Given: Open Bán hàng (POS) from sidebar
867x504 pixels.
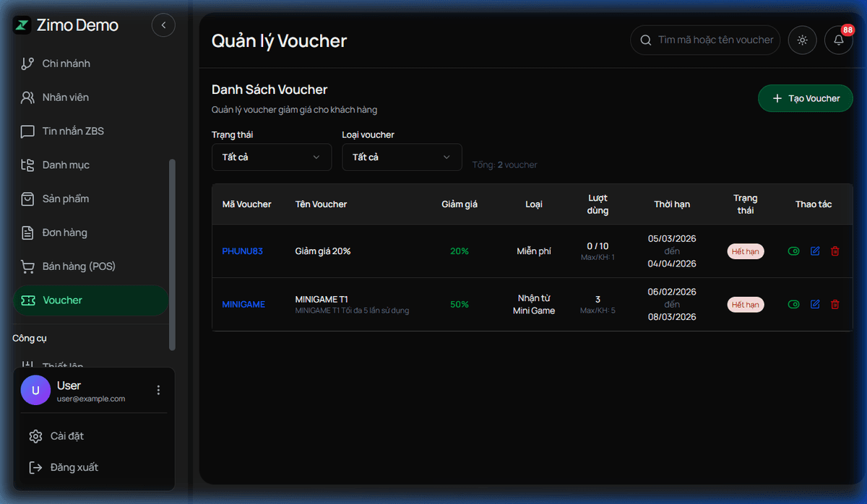Looking at the screenshot, I should click(x=78, y=266).
